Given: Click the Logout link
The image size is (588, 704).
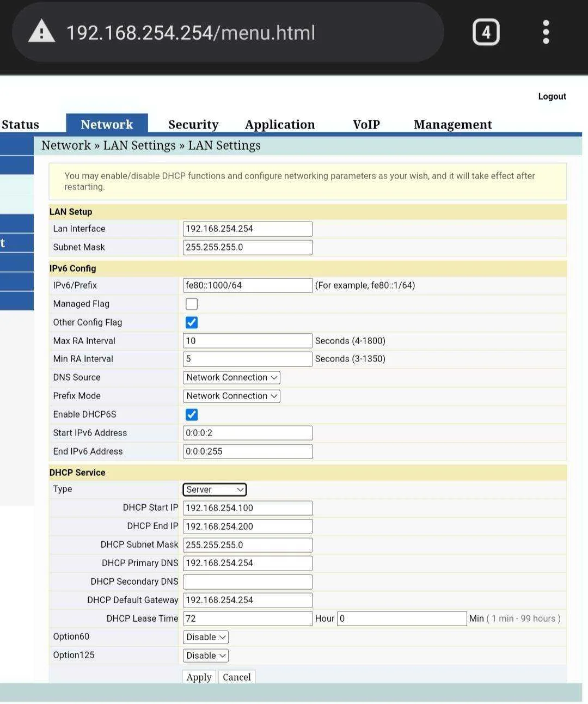Looking at the screenshot, I should pos(552,96).
